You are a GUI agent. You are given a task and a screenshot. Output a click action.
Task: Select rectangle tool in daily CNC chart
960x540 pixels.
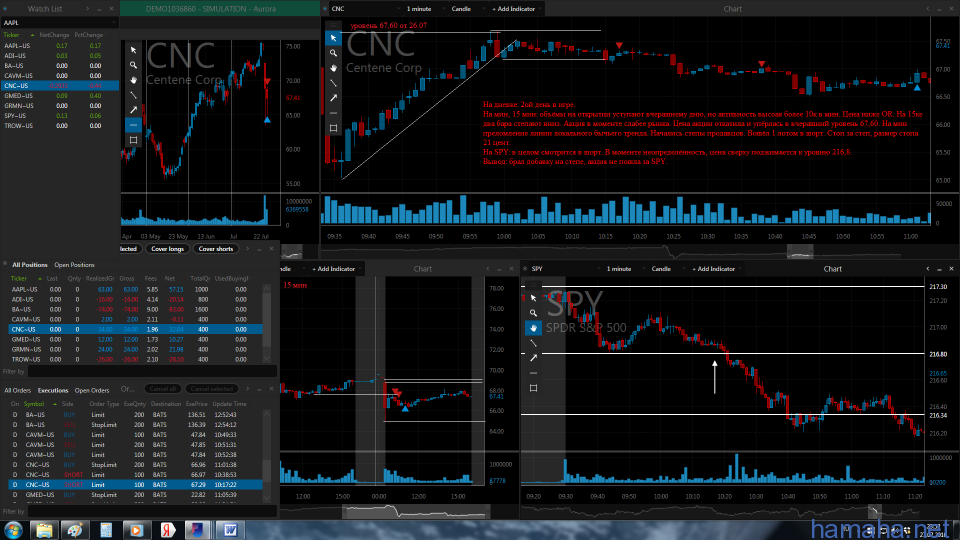[x=133, y=140]
